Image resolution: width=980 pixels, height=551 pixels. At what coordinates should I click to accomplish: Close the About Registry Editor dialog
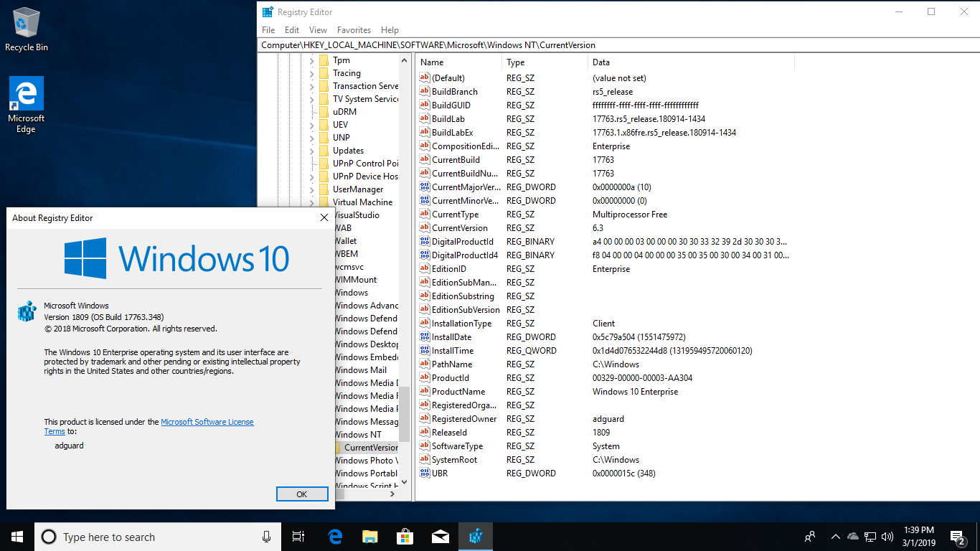point(324,217)
